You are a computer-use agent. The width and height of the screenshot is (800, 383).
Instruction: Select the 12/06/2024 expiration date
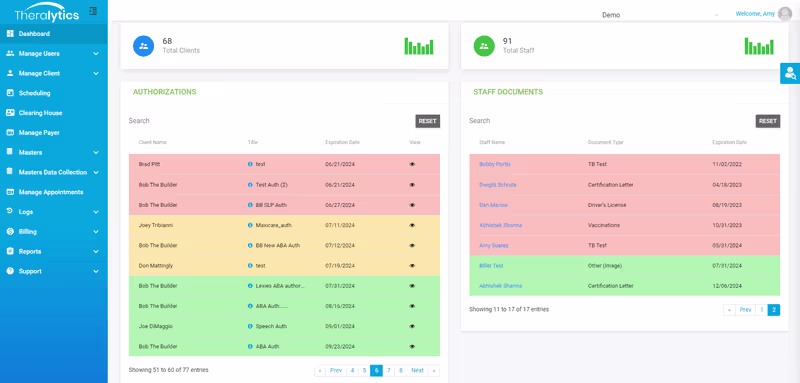[726, 286]
